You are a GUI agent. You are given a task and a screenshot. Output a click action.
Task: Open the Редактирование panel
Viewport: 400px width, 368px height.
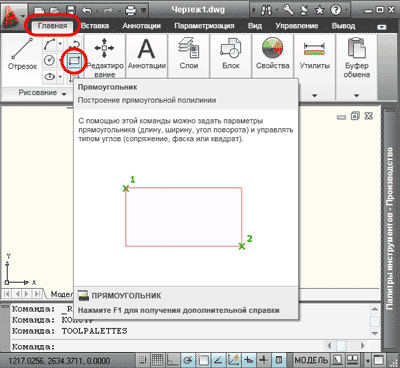pos(105,57)
